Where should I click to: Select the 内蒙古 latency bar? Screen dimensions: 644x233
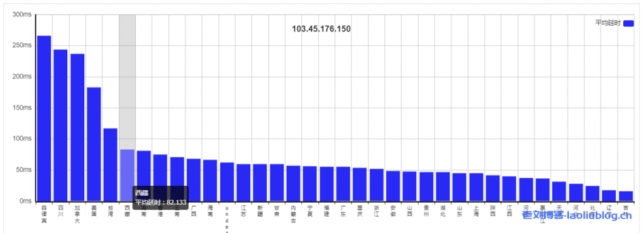[293, 183]
